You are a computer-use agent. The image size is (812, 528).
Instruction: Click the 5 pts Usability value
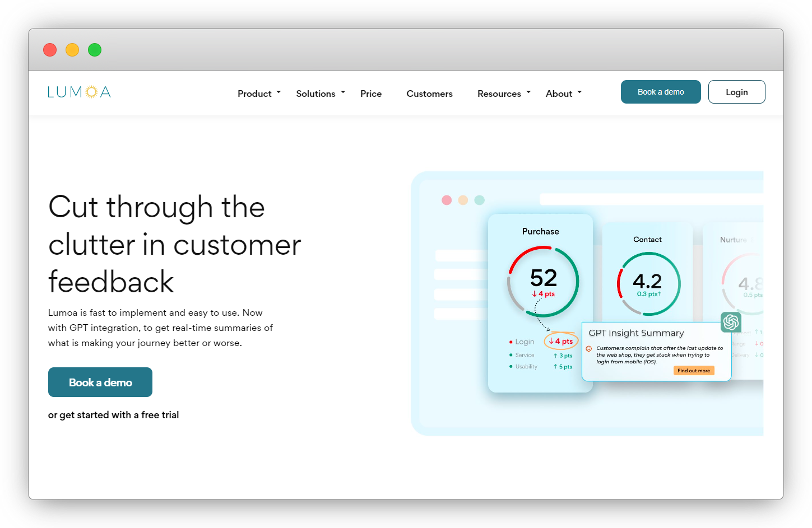(x=563, y=367)
